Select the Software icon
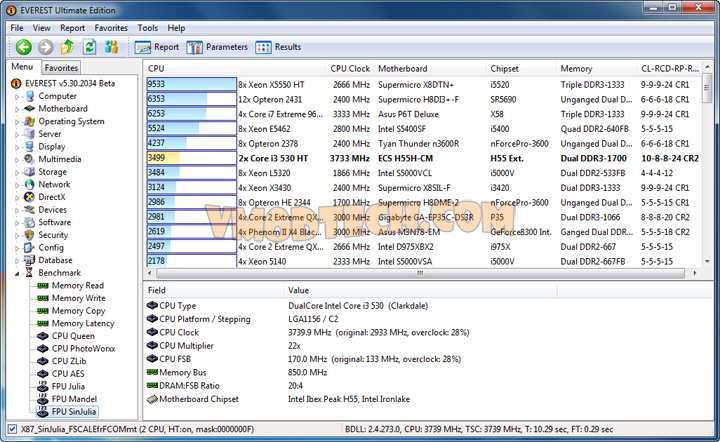This screenshot has height=442, width=720. (x=30, y=222)
